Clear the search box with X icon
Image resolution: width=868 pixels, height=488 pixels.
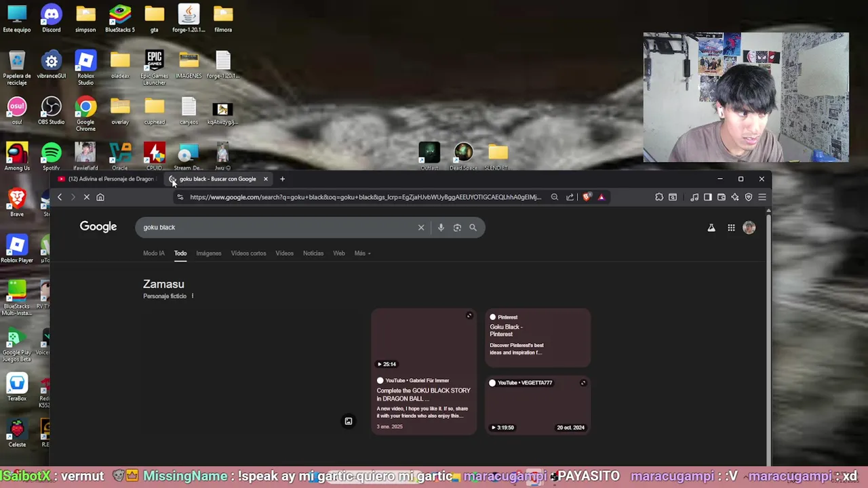(421, 228)
